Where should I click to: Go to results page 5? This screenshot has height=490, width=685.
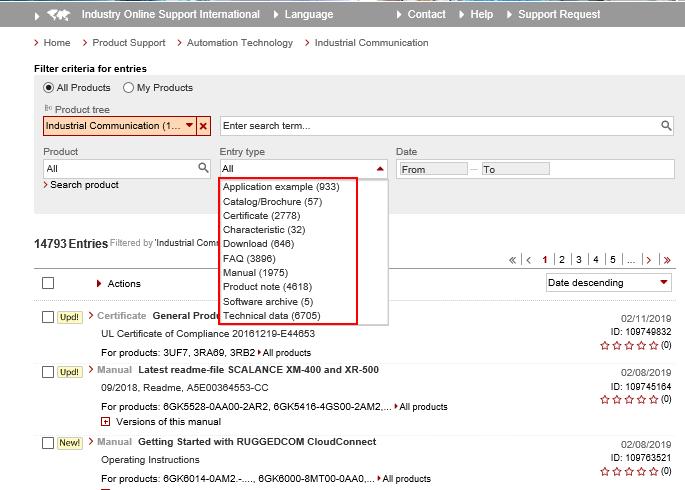pyautogui.click(x=613, y=260)
